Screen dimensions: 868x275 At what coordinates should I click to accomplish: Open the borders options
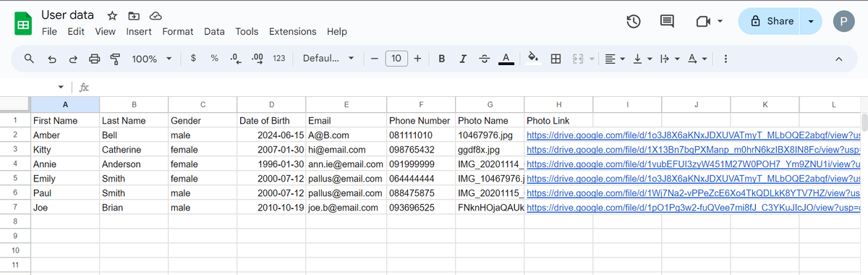coord(556,59)
